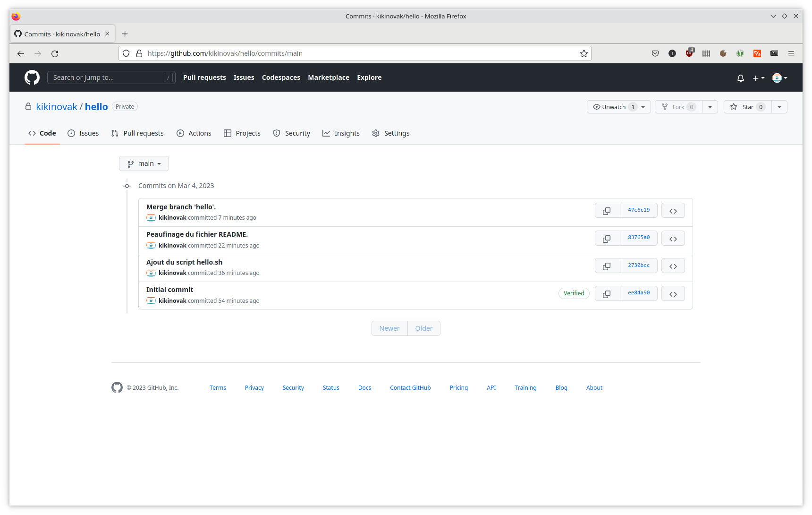
Task: Expand the main branch selector
Action: click(x=144, y=163)
